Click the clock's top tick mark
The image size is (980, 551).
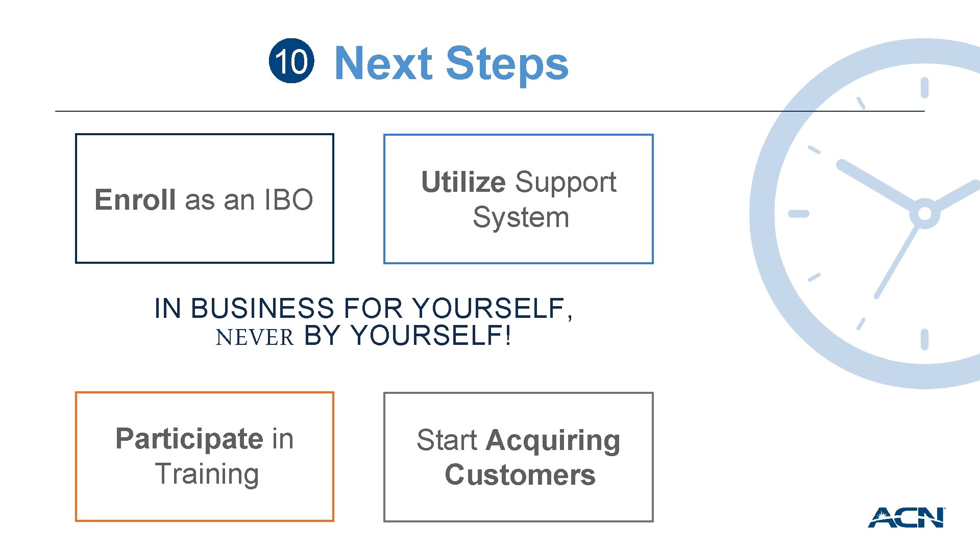(924, 87)
